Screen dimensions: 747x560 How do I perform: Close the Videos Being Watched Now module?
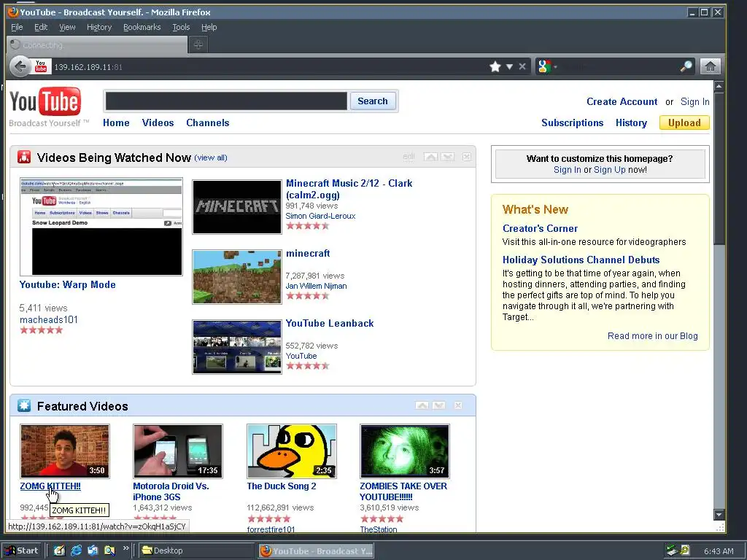[x=466, y=157]
